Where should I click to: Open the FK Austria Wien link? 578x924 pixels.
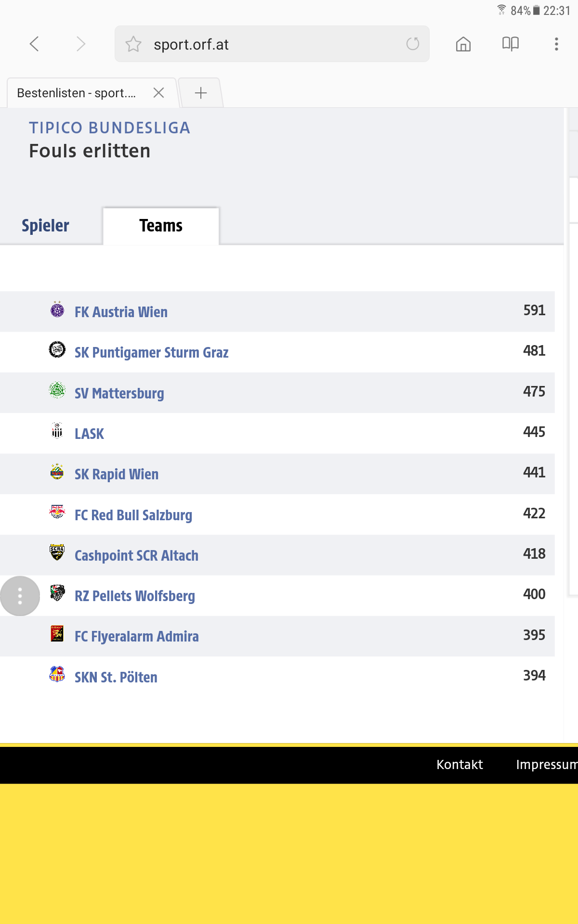[x=121, y=312]
